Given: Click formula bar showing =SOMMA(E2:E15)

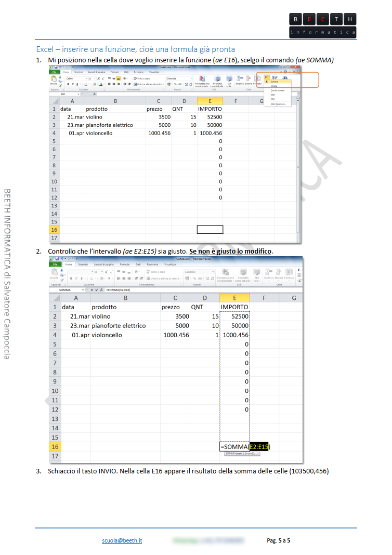Looking at the screenshot, I should (x=203, y=290).
